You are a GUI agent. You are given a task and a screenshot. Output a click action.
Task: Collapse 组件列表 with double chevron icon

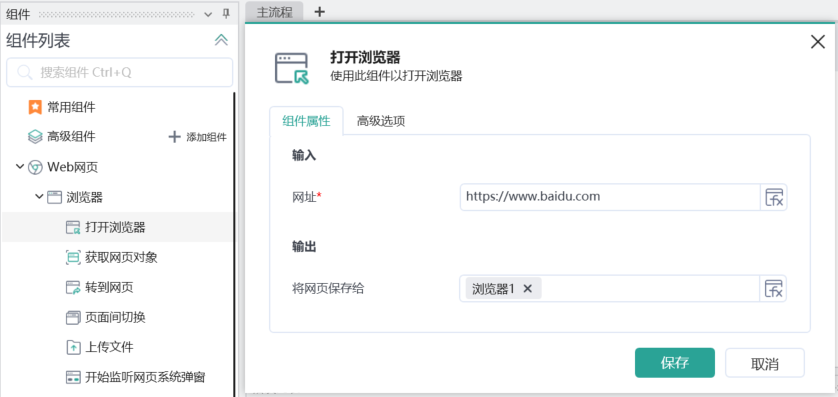[x=221, y=40]
